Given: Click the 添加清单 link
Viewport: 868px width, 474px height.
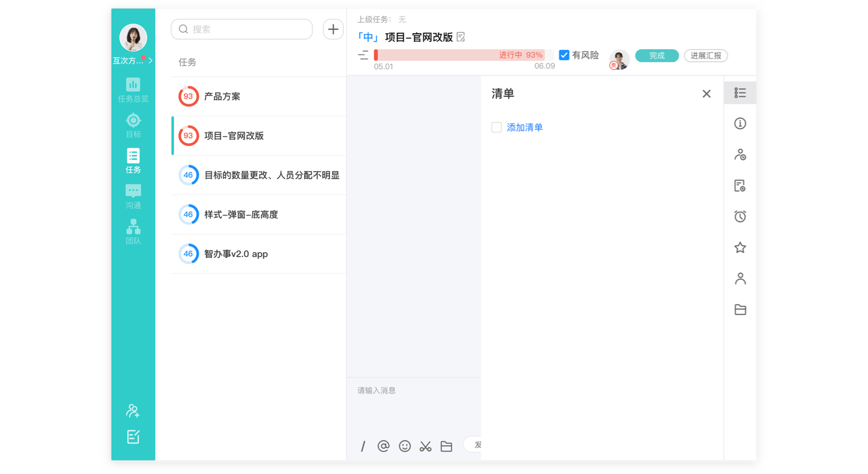Looking at the screenshot, I should pyautogui.click(x=525, y=127).
